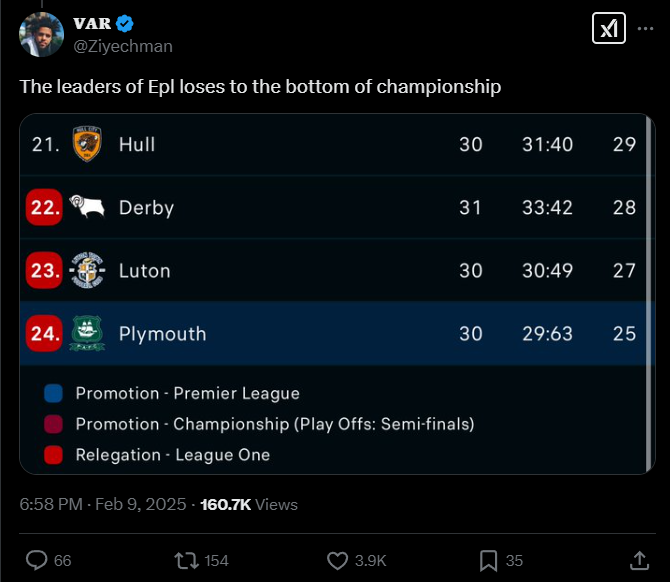
Task: Click the reply speech bubble icon
Action: [36, 560]
